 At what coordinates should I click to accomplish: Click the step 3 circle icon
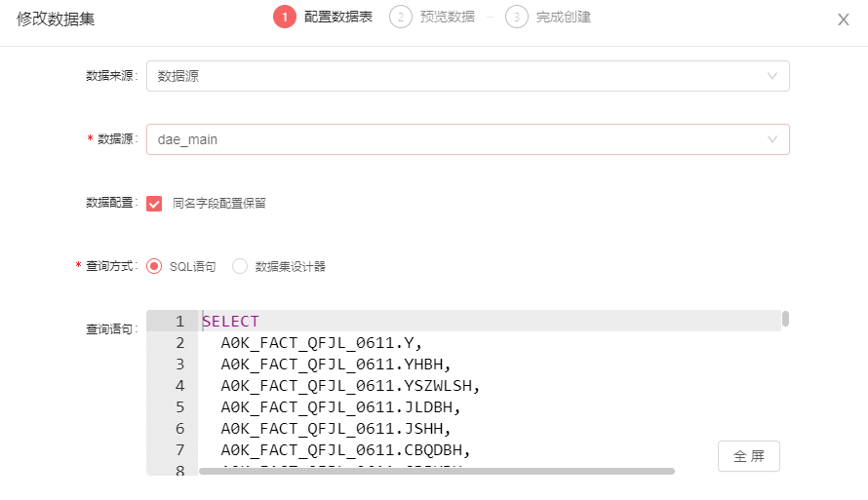(516, 18)
